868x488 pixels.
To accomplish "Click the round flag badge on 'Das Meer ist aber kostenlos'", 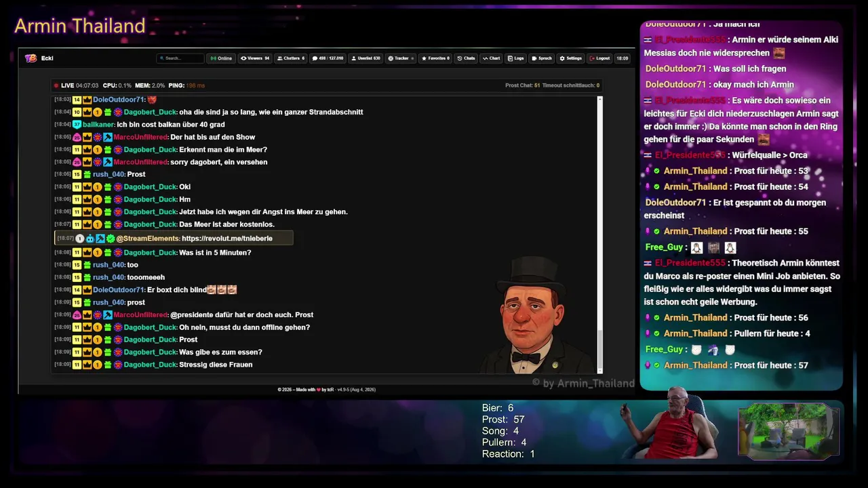I will [x=118, y=224].
